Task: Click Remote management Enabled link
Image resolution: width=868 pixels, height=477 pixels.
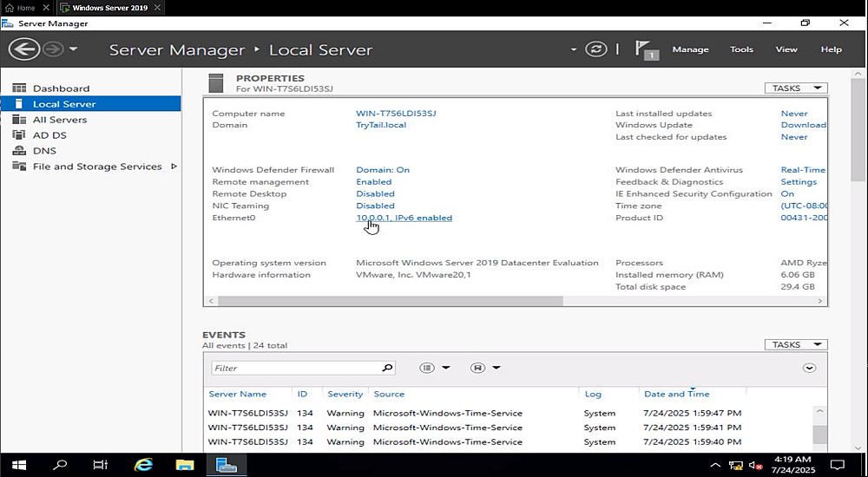Action: pos(373,181)
